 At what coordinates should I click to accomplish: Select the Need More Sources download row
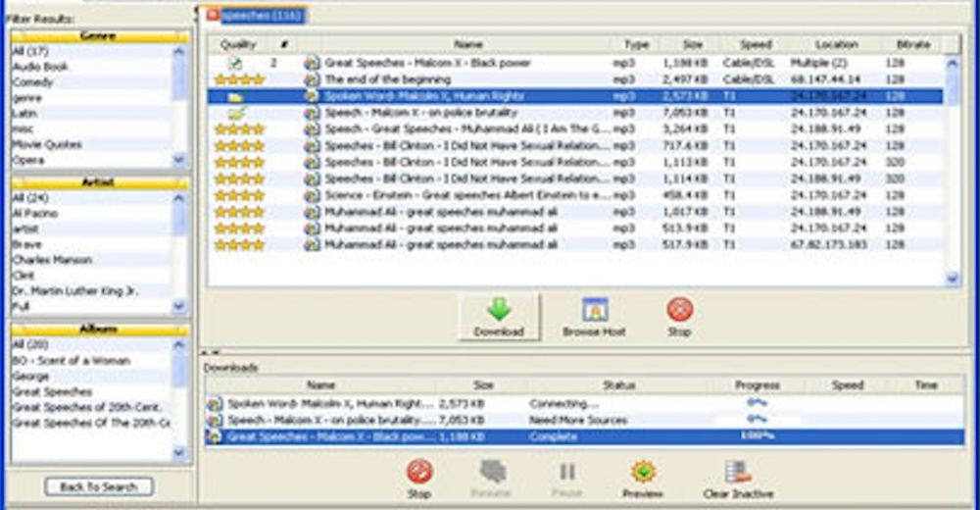coord(584,420)
